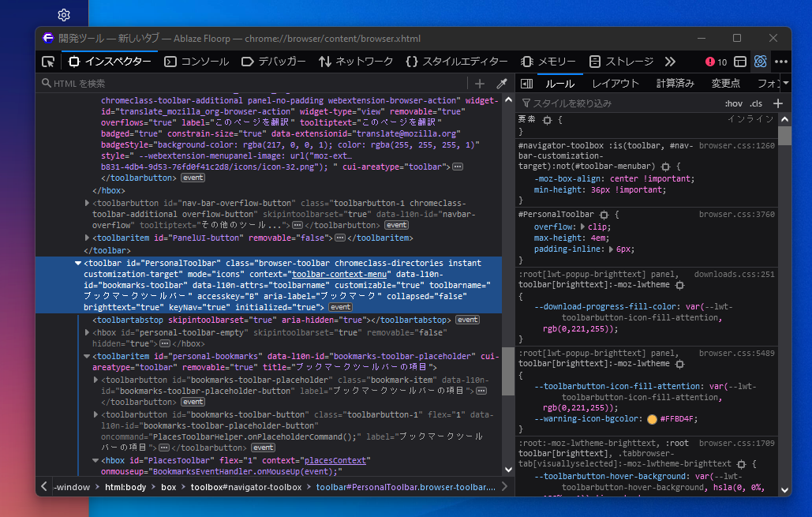This screenshot has width=812, height=517.
Task: Select html:body in the breadcrumbs
Action: pos(125,488)
